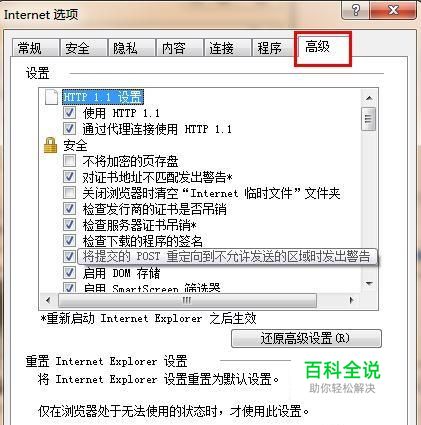
Task: Close the Internet 选项 dialog
Action: click(393, 10)
